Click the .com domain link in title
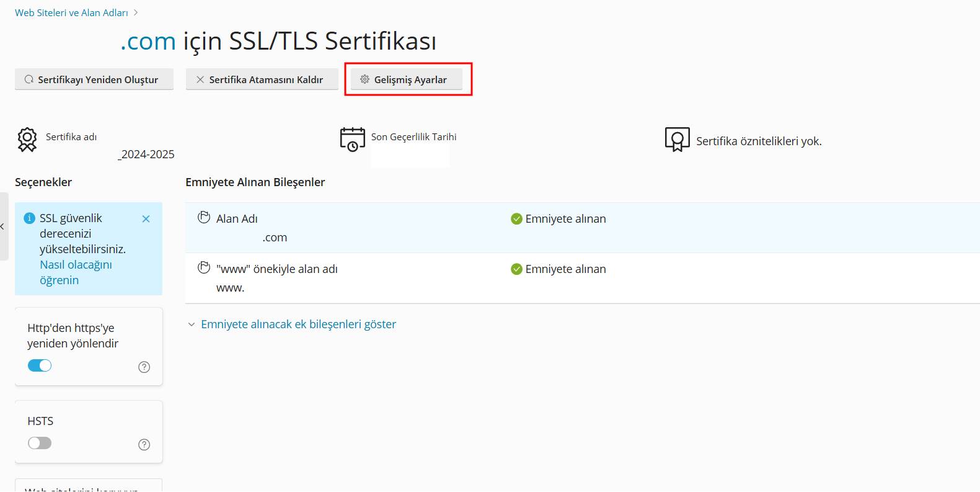980x492 pixels. [148, 42]
